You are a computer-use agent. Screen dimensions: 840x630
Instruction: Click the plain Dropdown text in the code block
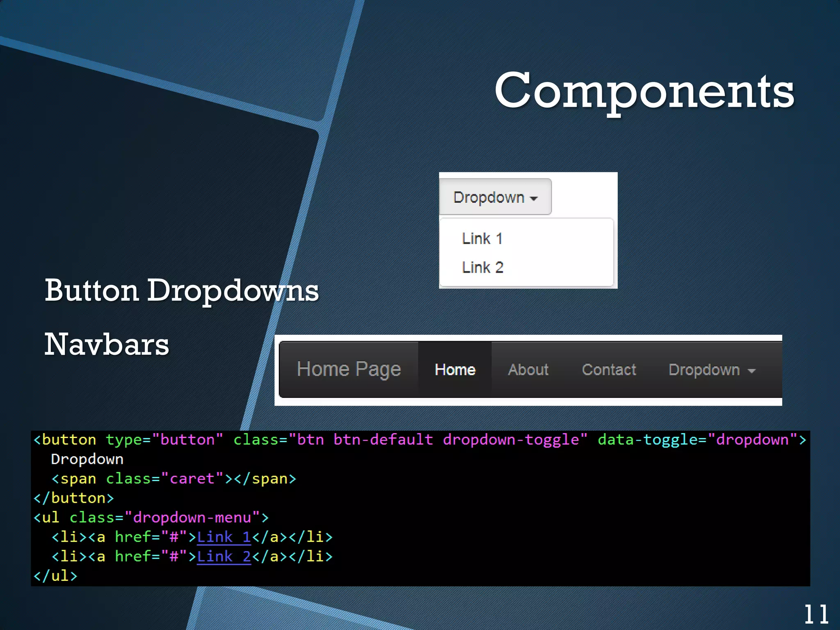(x=87, y=459)
